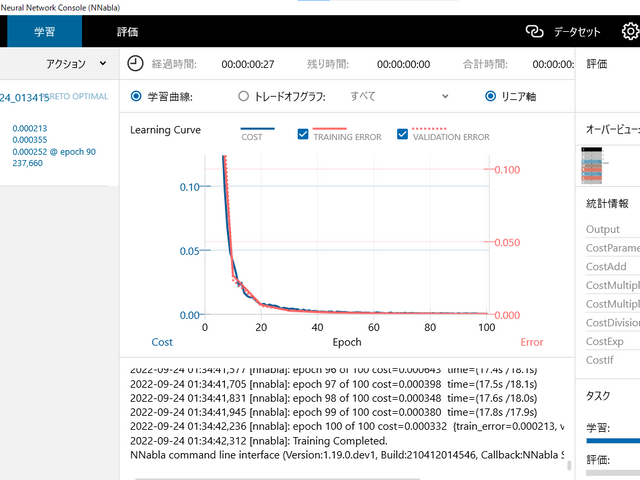
Task: Click the log panel vertical scrollbar
Action: [570, 464]
